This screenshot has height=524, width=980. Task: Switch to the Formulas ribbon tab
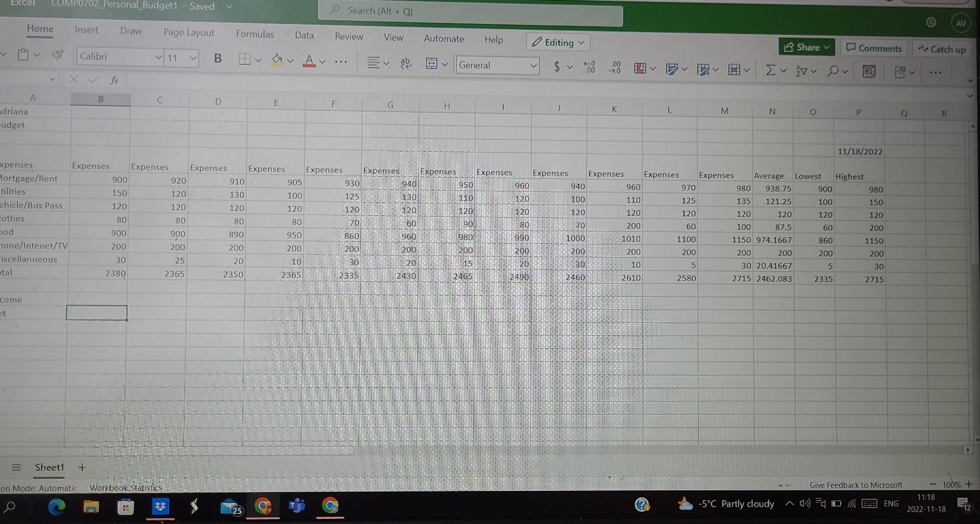click(x=255, y=35)
